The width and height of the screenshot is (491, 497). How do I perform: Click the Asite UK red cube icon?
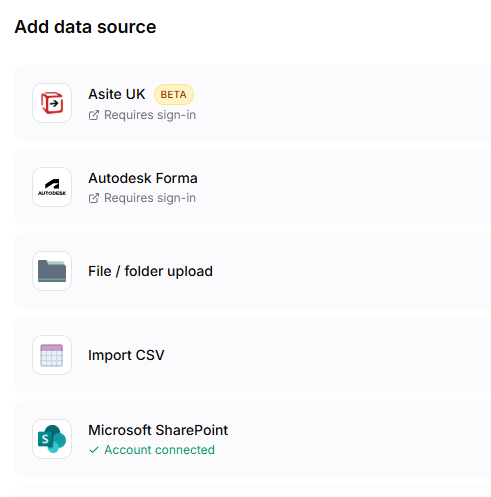[52, 103]
